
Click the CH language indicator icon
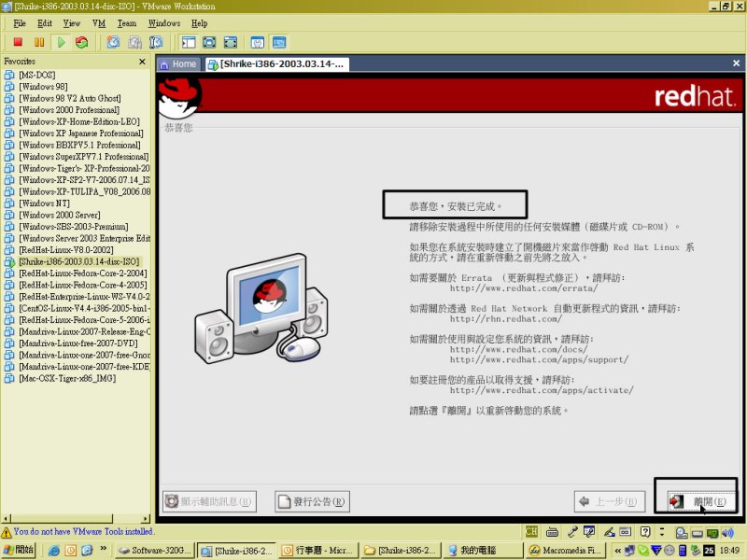click(x=530, y=531)
